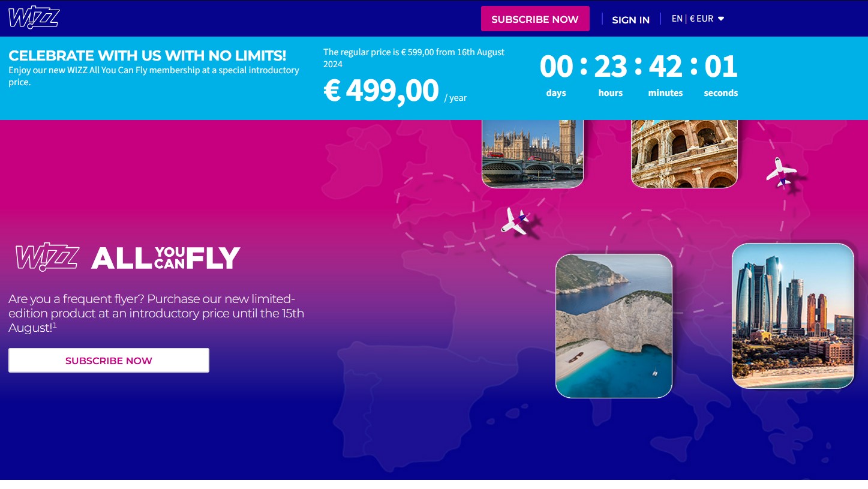Click the countdown seconds value
The height and width of the screenshot is (489, 868).
(720, 66)
